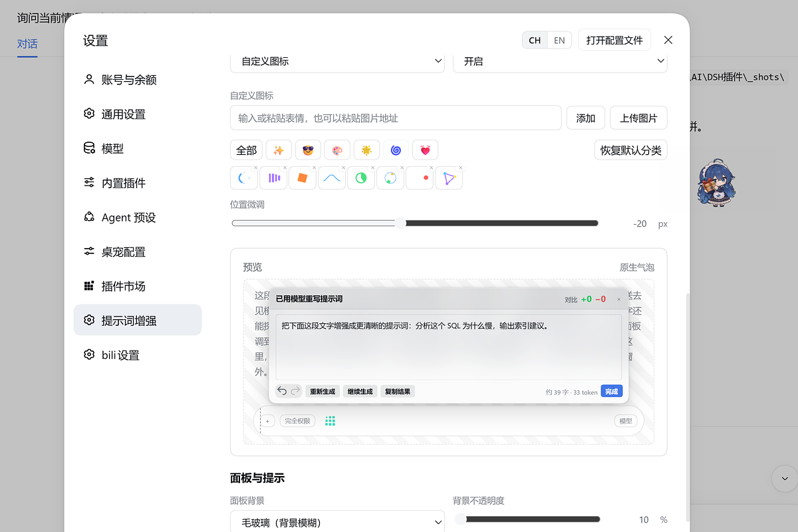798x532 pixels.
Task: Open 账号与余额 settings section
Action: [x=138, y=80]
